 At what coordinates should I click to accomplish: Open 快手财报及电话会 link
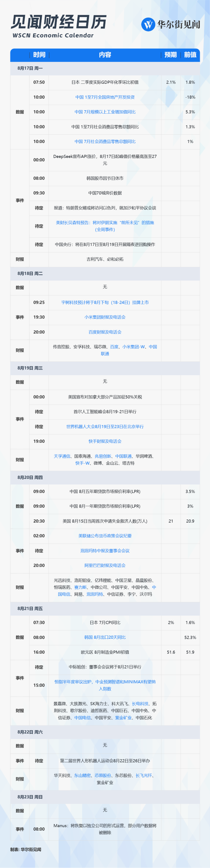[105, 441]
